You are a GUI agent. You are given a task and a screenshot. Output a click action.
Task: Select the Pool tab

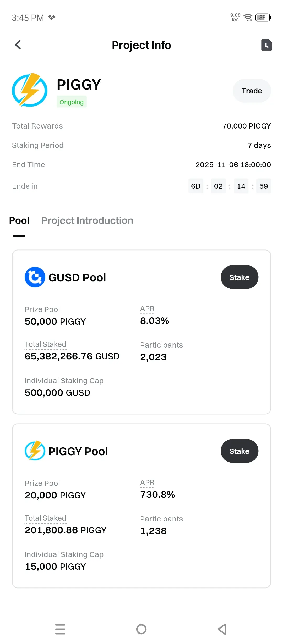coord(19,221)
